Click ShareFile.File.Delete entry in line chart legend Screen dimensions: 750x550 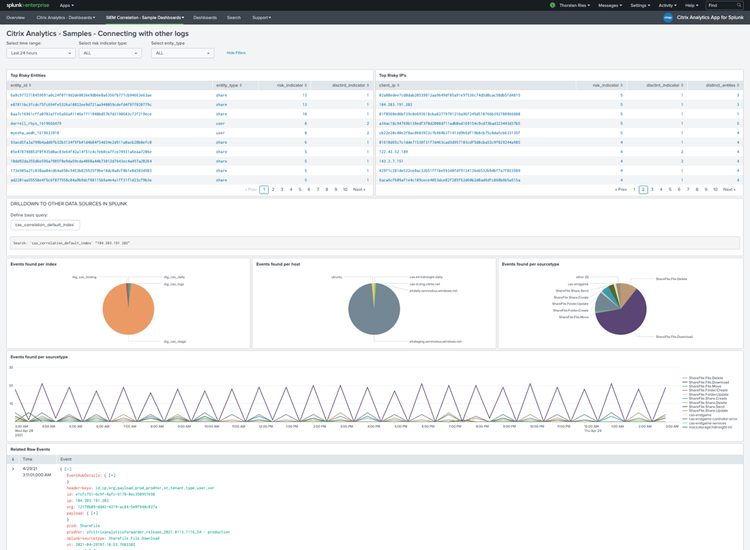(706, 378)
